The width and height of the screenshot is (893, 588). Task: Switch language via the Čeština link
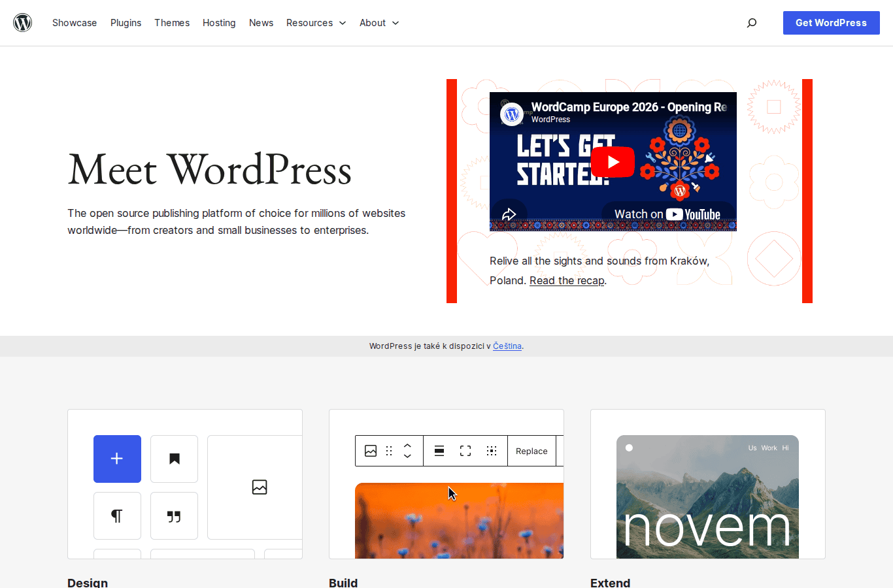[x=507, y=346]
